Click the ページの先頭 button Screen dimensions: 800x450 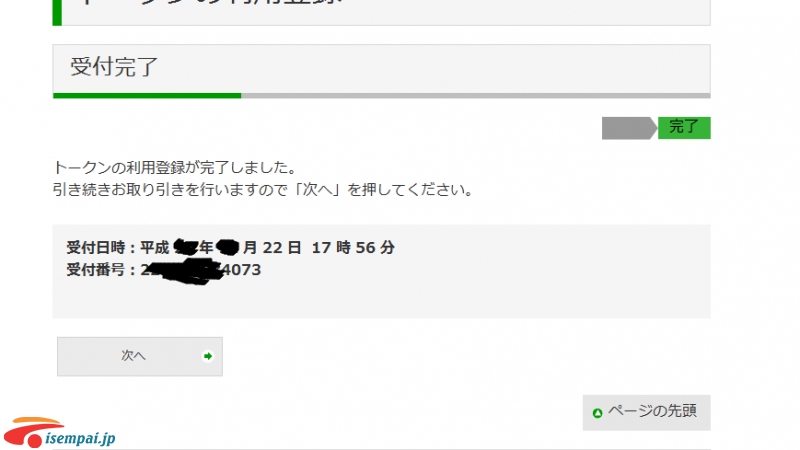click(x=646, y=412)
